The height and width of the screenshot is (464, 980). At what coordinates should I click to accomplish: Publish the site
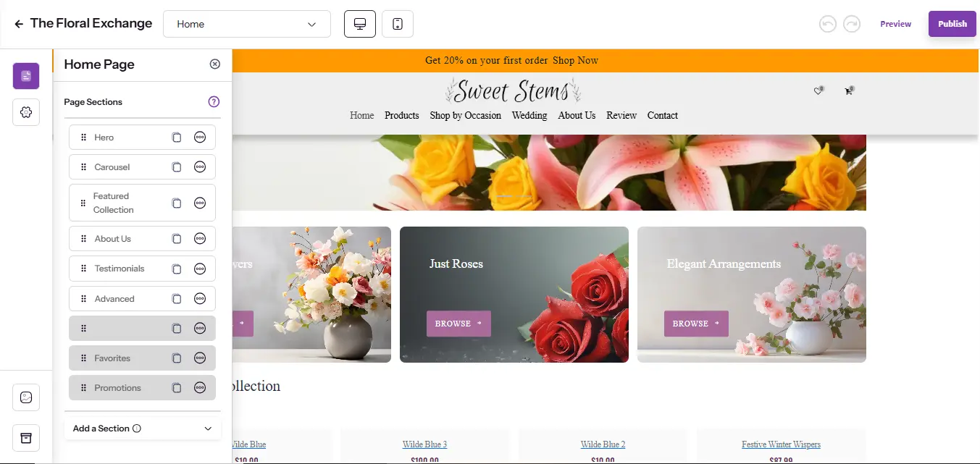point(952,24)
